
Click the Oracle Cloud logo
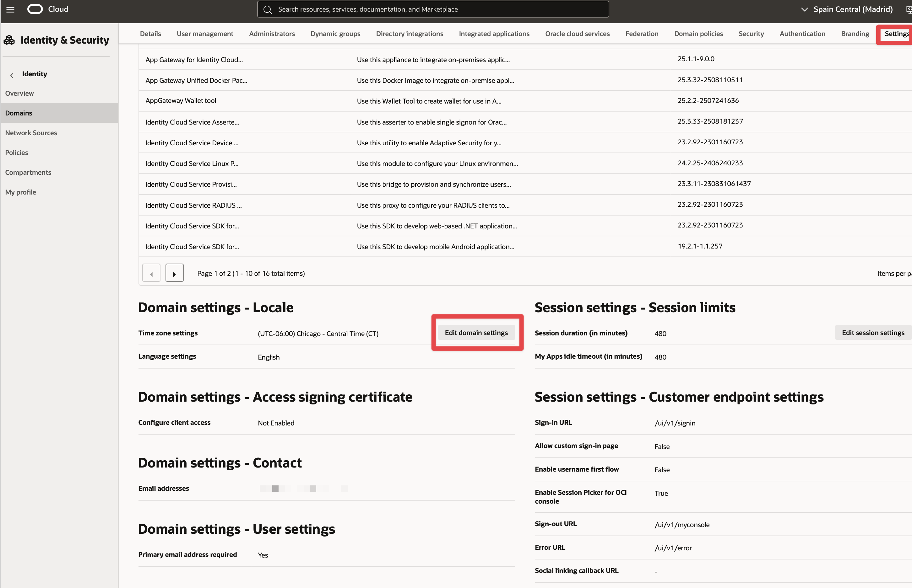pyautogui.click(x=35, y=9)
